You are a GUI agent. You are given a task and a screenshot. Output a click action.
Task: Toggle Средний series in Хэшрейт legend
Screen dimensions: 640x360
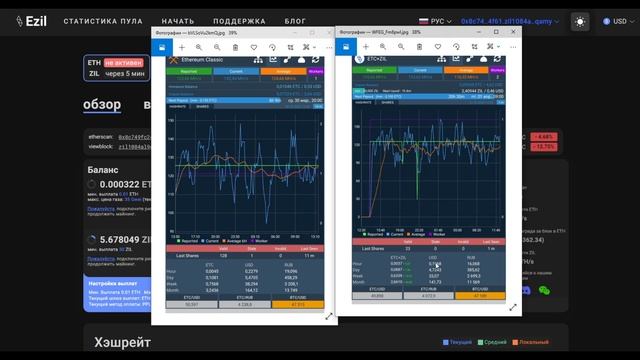(492, 342)
